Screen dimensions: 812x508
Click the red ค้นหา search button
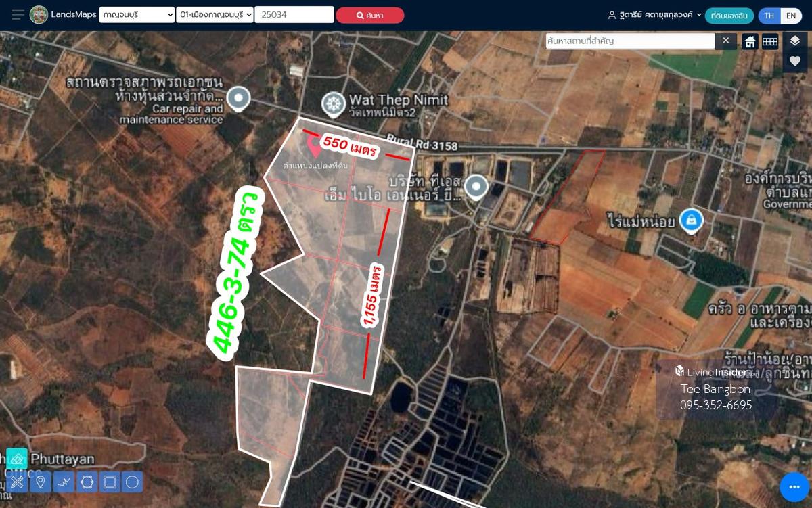pos(370,15)
